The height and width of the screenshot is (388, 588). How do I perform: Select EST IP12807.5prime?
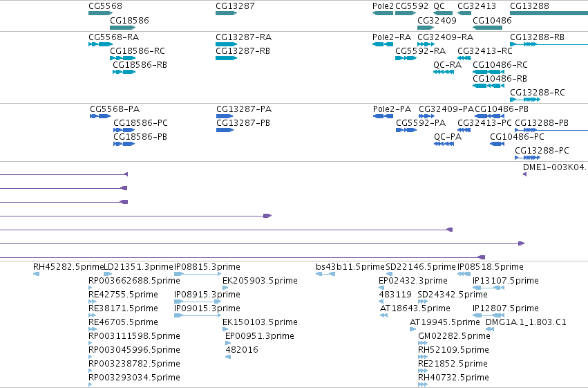tap(506, 308)
